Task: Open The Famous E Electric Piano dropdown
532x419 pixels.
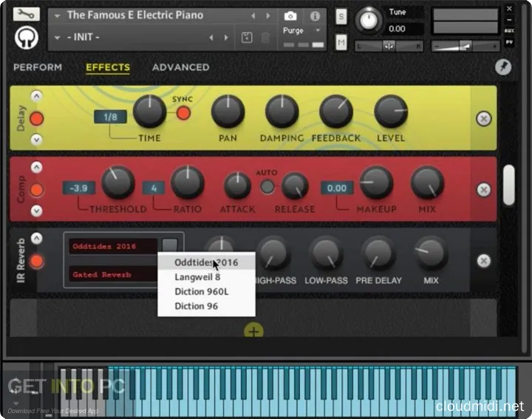Action: point(58,15)
